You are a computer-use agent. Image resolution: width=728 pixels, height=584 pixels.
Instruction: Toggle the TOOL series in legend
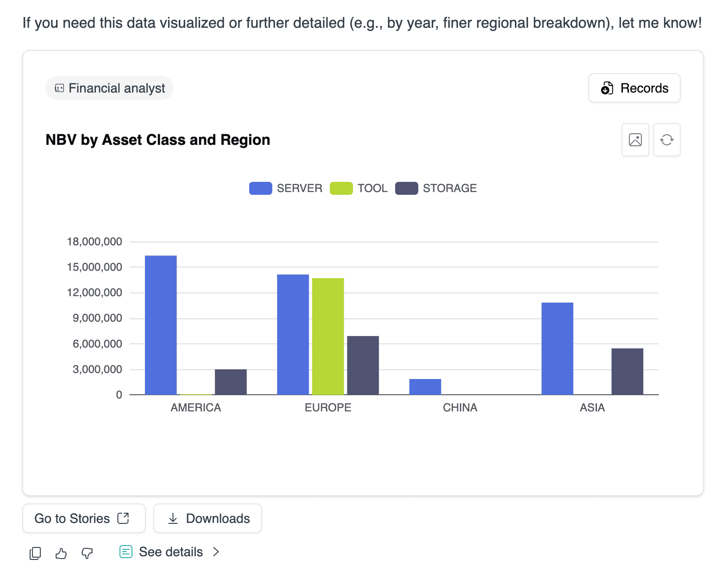[x=372, y=188]
